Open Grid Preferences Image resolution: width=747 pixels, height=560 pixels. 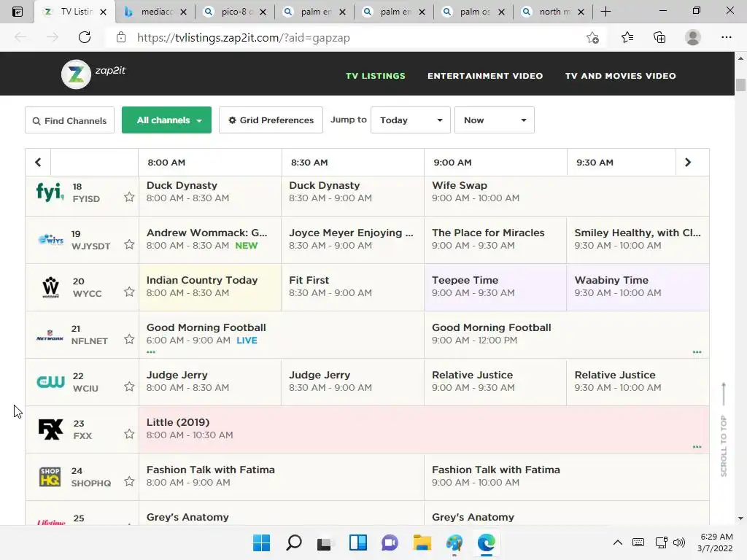point(271,120)
